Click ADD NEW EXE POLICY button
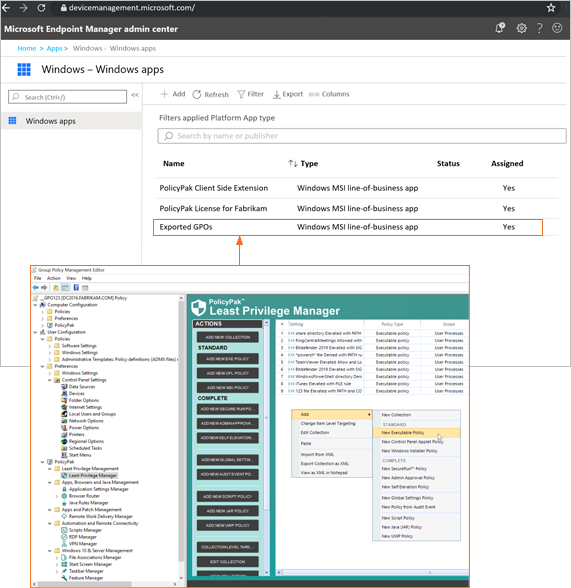The image size is (571, 588). click(228, 359)
